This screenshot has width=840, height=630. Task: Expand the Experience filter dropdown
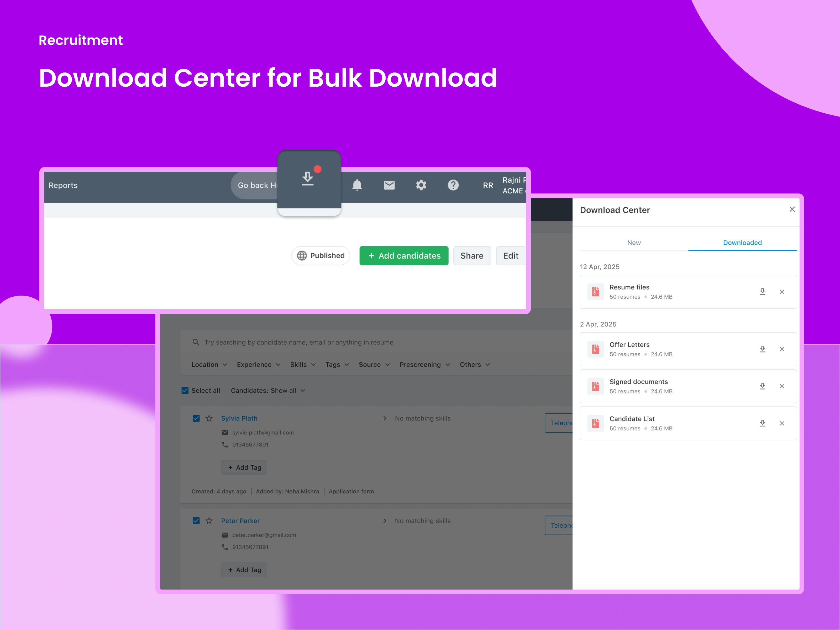point(259,365)
